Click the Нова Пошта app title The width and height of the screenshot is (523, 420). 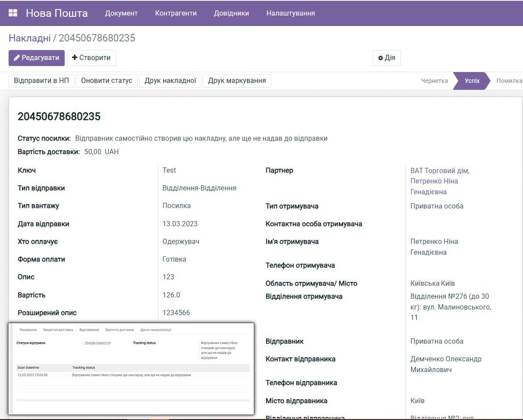[x=57, y=13]
